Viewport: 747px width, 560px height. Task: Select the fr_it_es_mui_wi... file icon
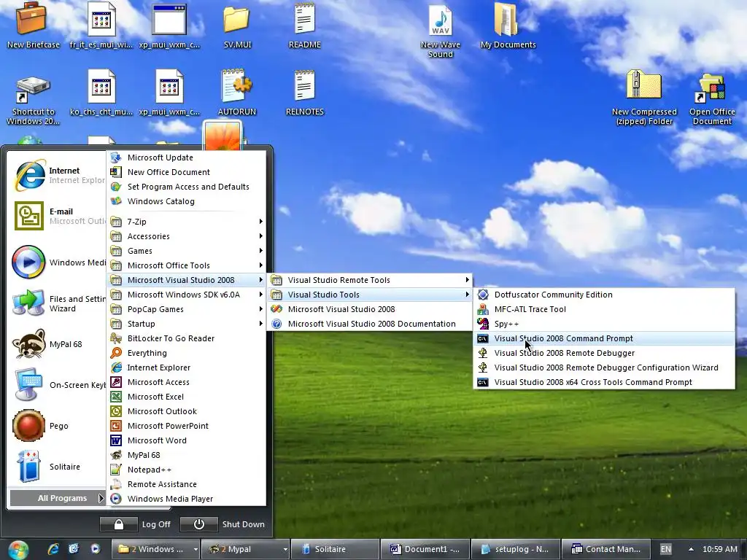coord(101,26)
